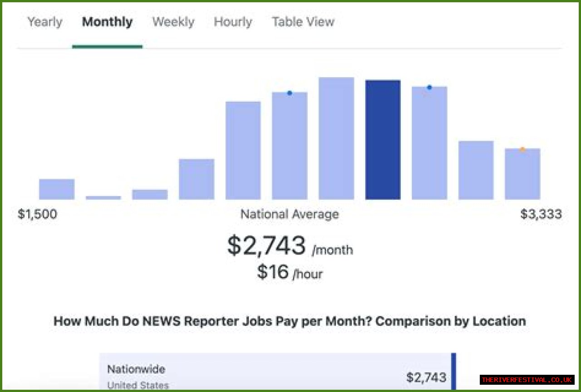This screenshot has height=392, width=581.
Task: Switch to the Yearly tab
Action: tap(45, 22)
